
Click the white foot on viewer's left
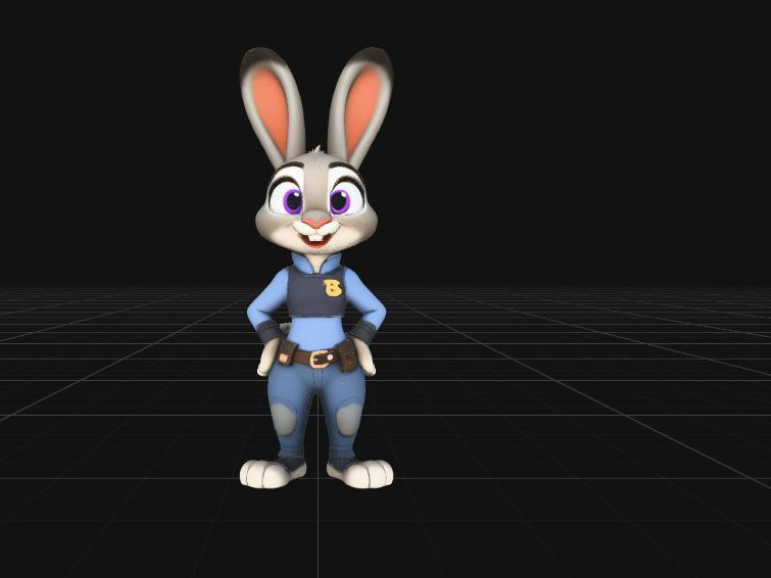[x=268, y=473]
